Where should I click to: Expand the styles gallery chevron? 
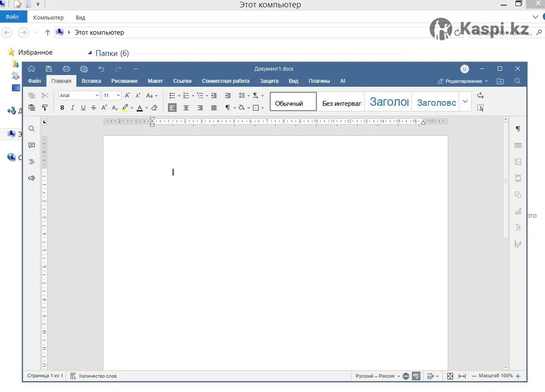tap(465, 102)
